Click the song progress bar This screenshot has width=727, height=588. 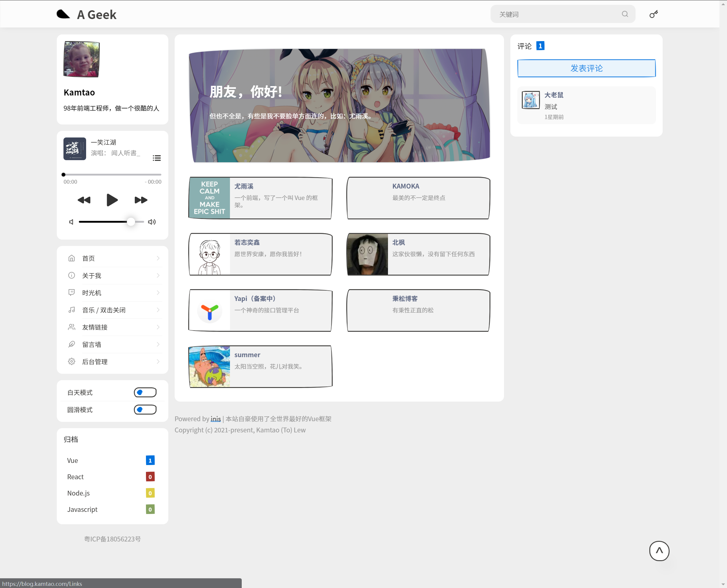point(112,175)
